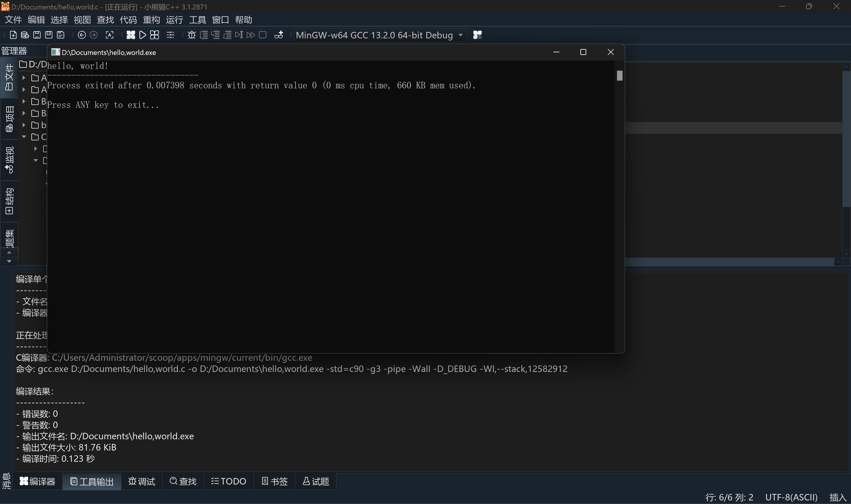Start debugging with the bug icon
This screenshot has height=504, width=851.
coord(191,35)
